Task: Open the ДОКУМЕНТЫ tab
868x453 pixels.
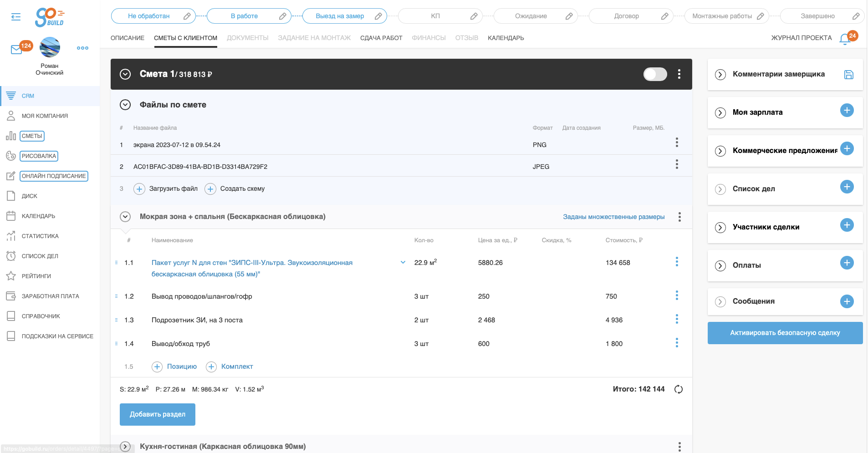Action: tap(248, 38)
